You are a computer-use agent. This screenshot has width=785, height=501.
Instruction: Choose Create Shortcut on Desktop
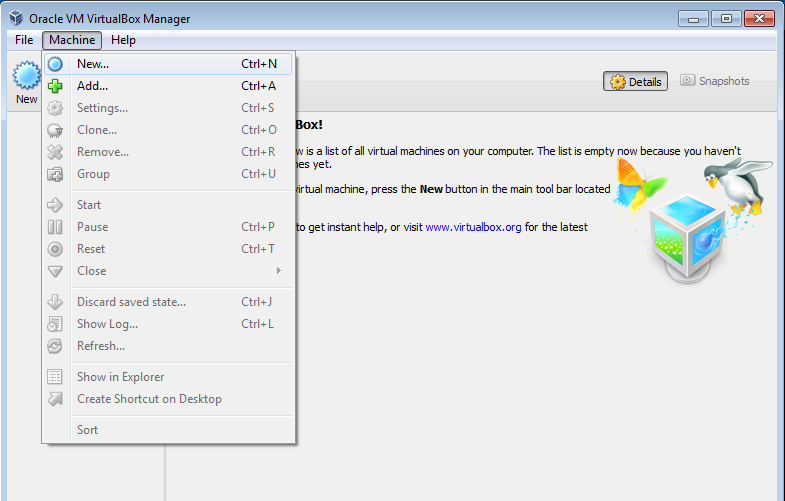[149, 399]
